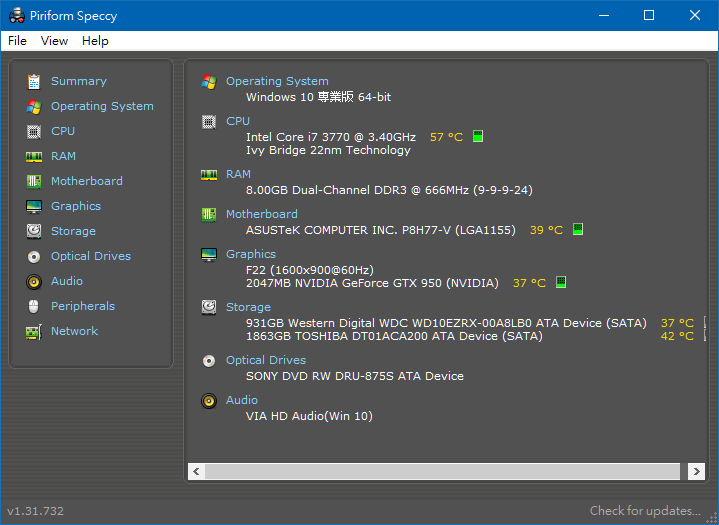The height and width of the screenshot is (525, 719).
Task: Click Motherboard heading link in summary
Action: (262, 214)
